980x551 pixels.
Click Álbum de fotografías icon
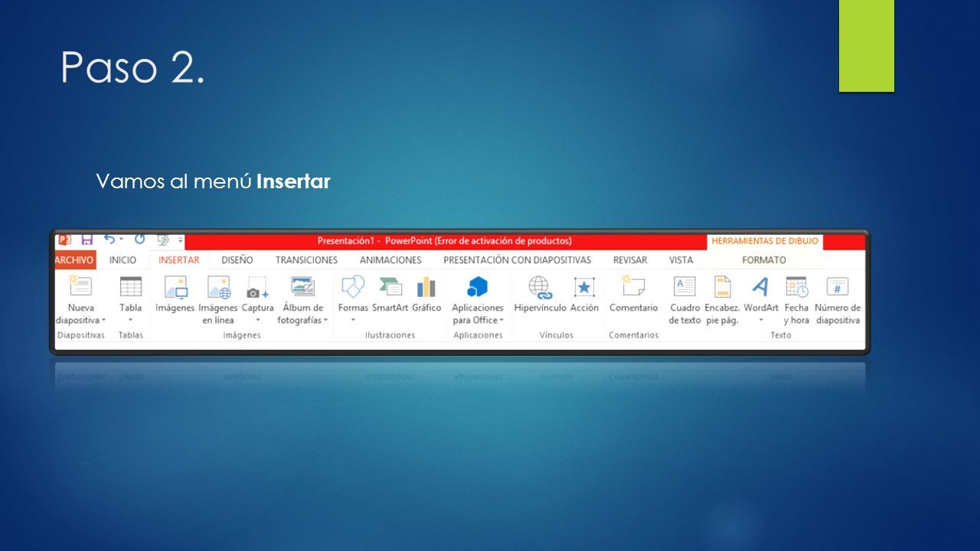[302, 287]
